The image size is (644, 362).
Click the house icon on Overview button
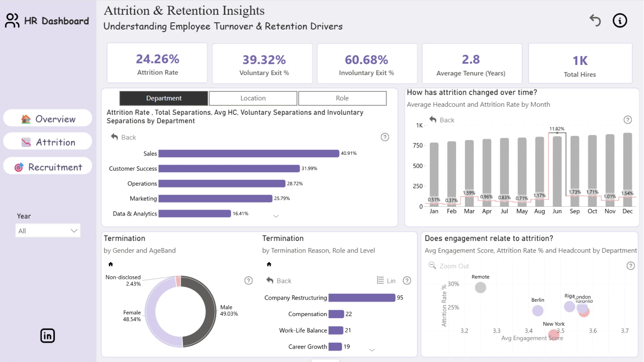(26, 119)
